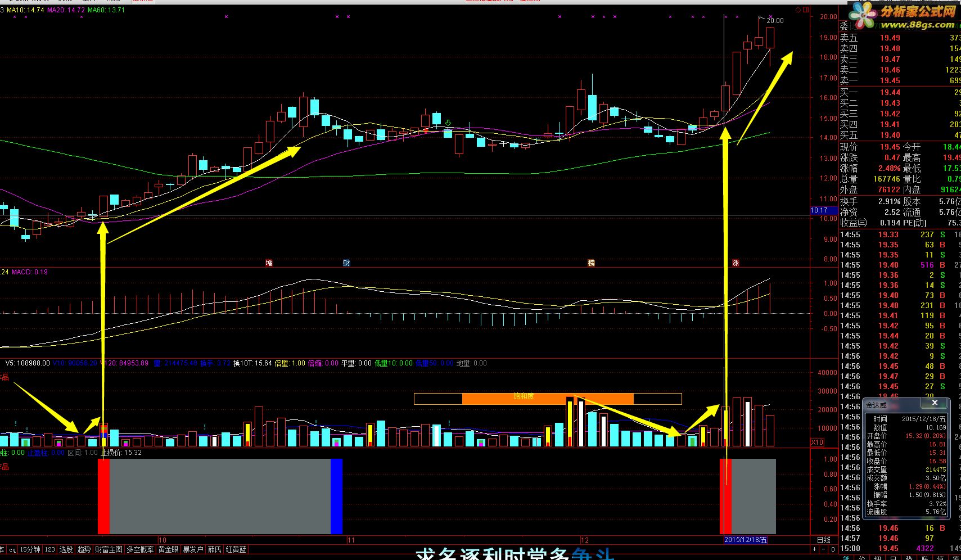This screenshot has height=560, width=961.
Task: Select the 黄金眼 tab
Action: point(168,549)
